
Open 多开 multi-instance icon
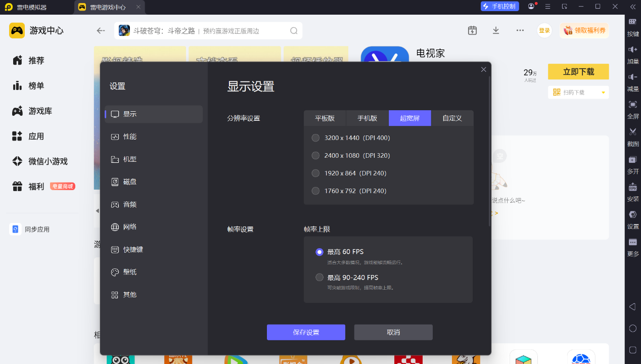(632, 160)
